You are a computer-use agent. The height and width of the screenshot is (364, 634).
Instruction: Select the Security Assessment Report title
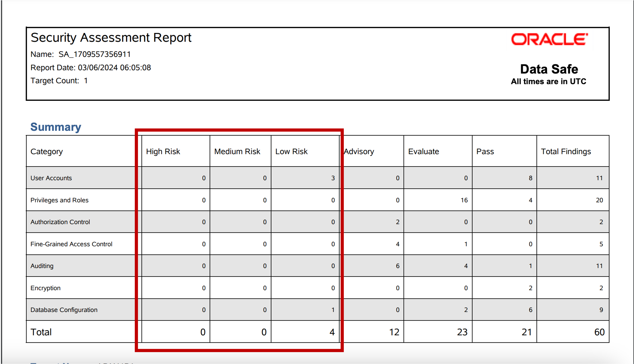tap(111, 38)
